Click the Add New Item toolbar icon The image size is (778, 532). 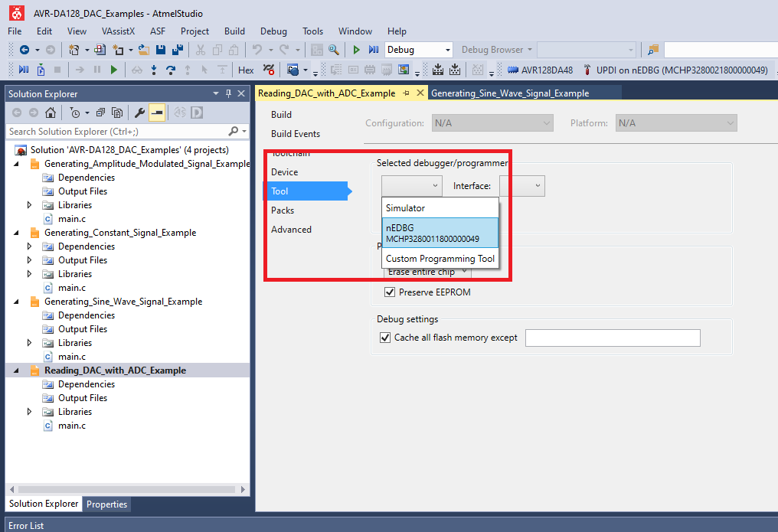pyautogui.click(x=118, y=50)
